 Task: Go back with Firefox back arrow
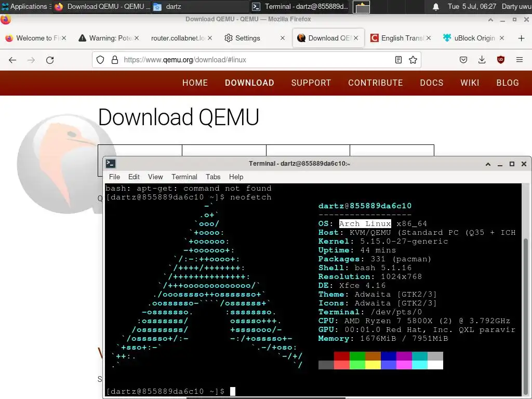(12, 60)
